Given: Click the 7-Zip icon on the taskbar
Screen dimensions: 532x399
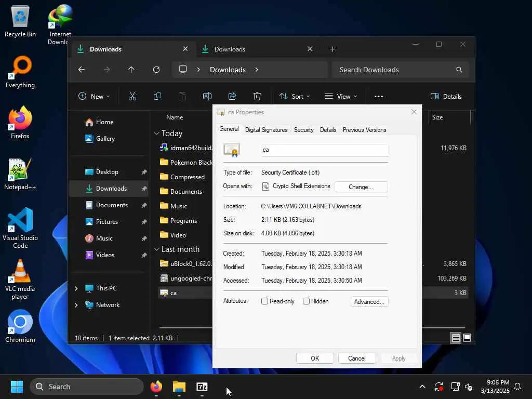Looking at the screenshot, I should 202,387.
